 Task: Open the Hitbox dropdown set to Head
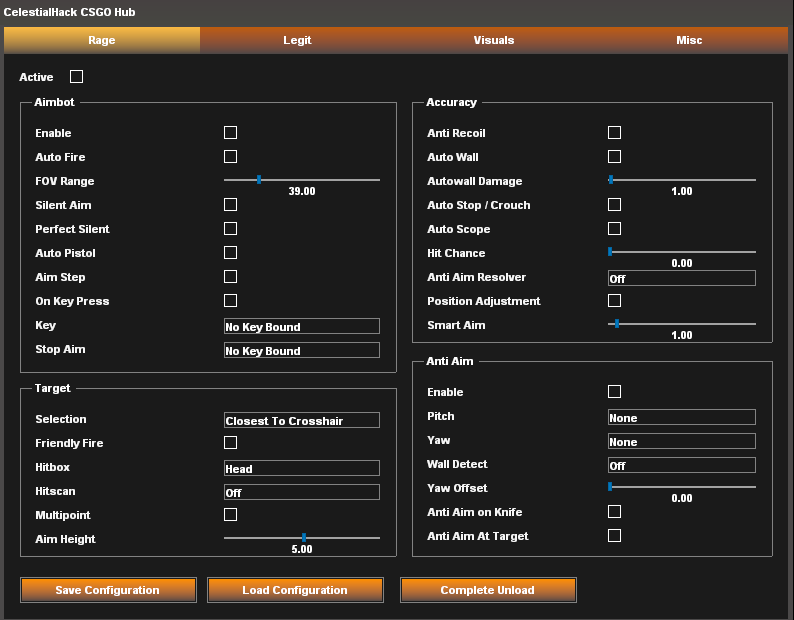click(x=302, y=468)
